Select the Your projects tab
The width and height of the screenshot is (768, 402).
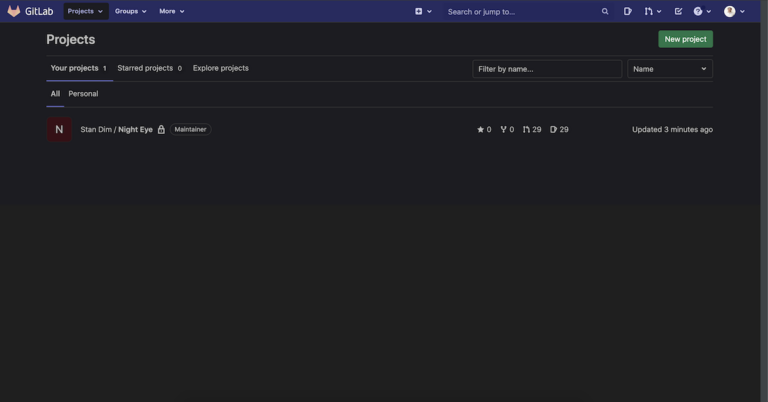(x=78, y=68)
